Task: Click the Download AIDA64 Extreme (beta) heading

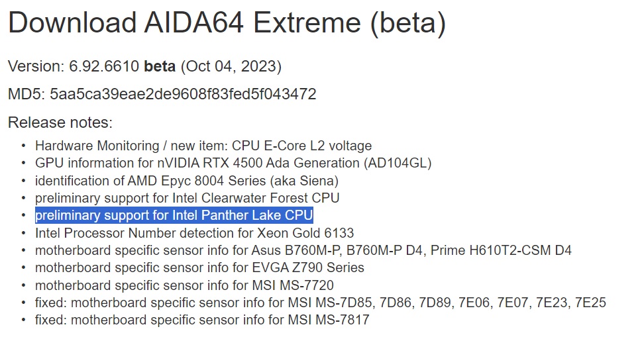Action: coord(227,23)
